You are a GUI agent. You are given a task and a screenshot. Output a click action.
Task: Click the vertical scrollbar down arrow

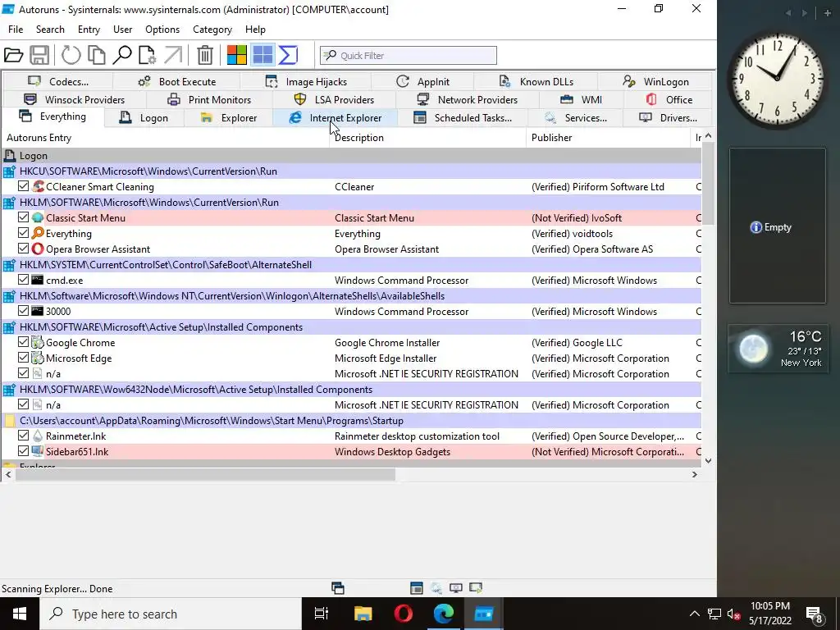708,460
